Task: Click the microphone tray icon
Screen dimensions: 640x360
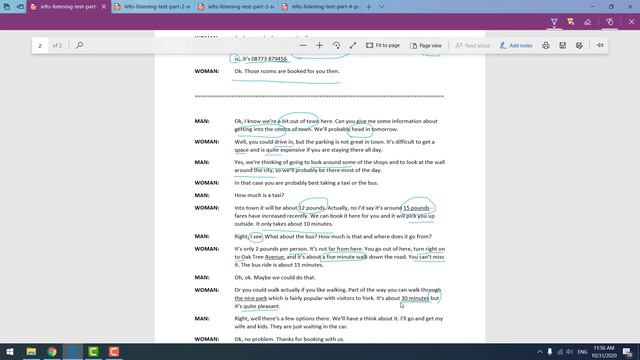Action: tap(550, 351)
